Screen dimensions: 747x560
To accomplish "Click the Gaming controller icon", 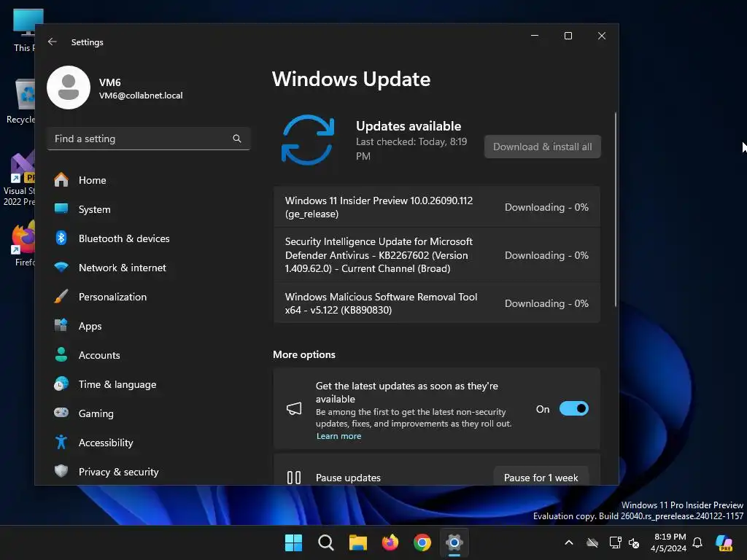I will pos(61,413).
